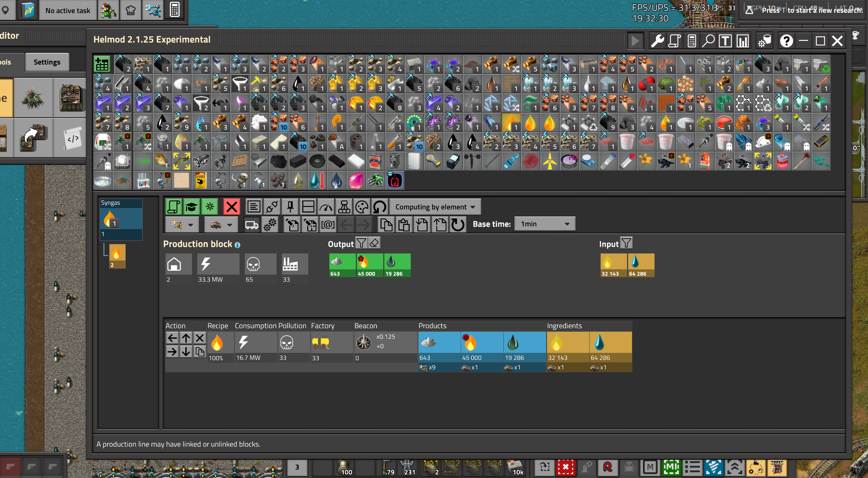This screenshot has width=868, height=478.
Task: Open the Settings tab in editor window
Action: [47, 62]
